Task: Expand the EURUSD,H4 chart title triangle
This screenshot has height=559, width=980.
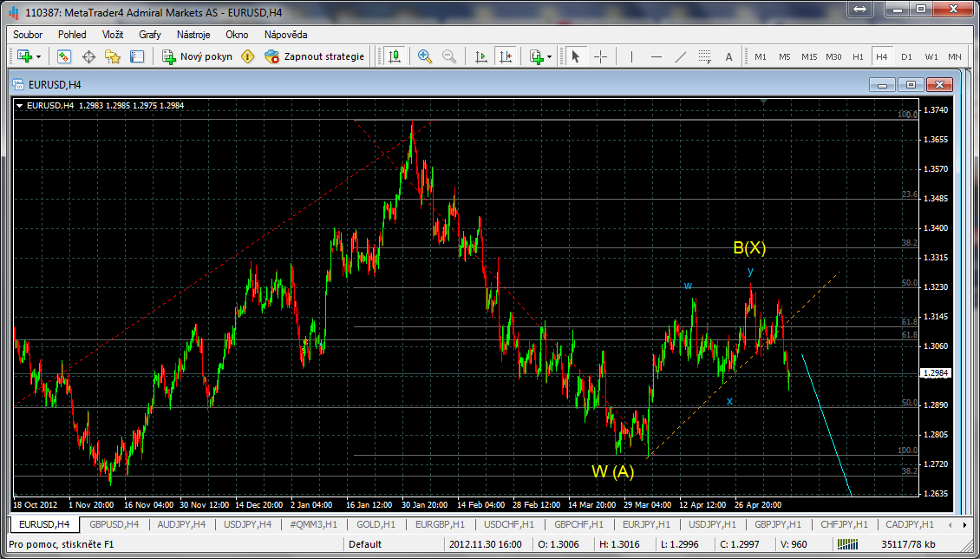Action: point(20,106)
